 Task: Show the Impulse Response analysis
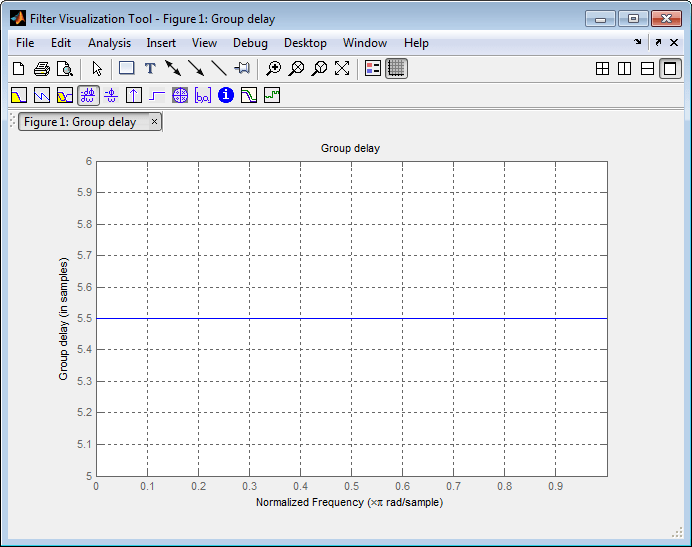tap(134, 95)
